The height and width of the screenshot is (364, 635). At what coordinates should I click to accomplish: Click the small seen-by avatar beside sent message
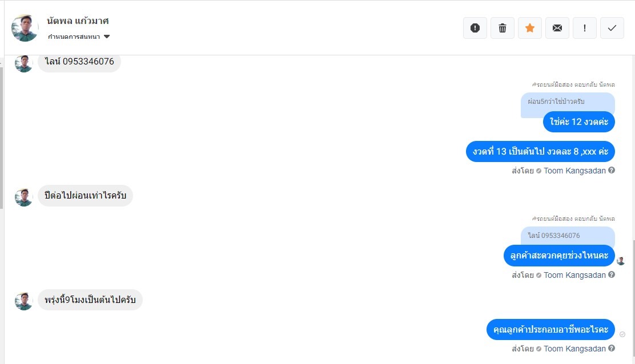(621, 261)
